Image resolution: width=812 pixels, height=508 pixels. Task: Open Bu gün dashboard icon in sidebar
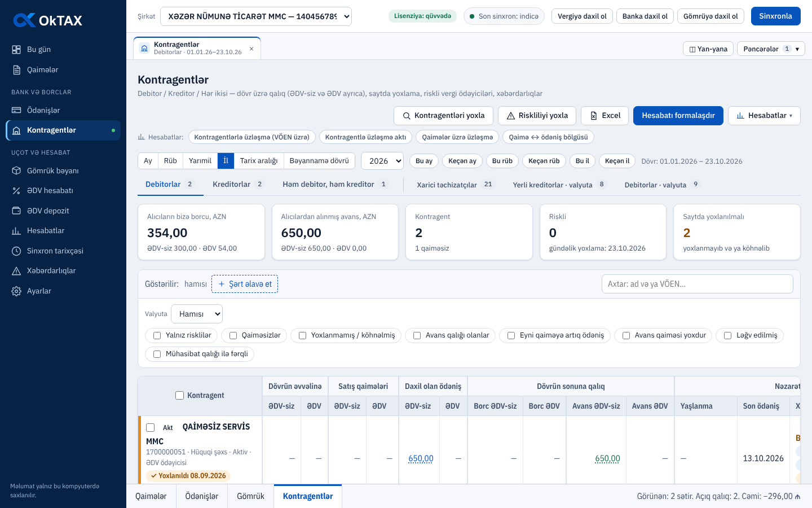(16, 50)
